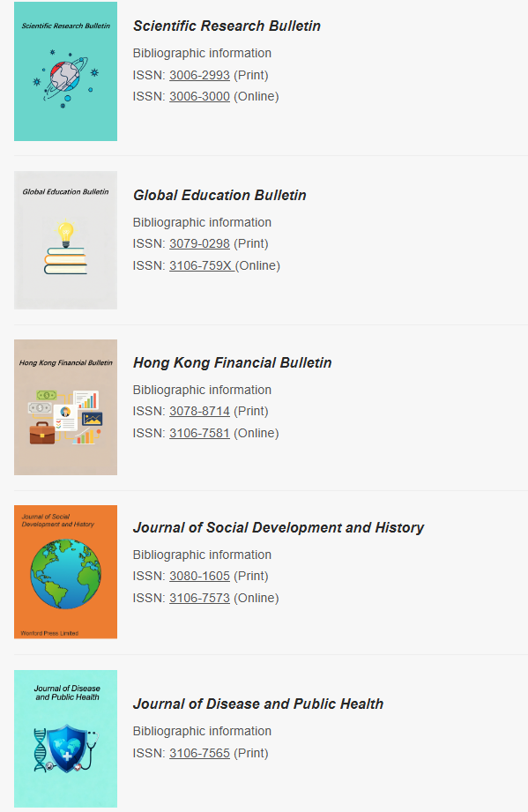528x812 pixels.
Task: Go to the Global Education Bulletin title
Action: tap(219, 195)
